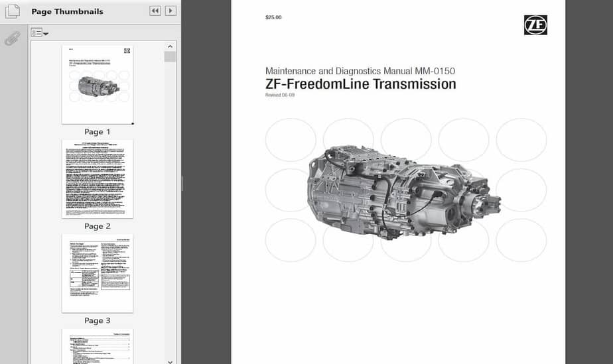
Task: Open the thumbnail options dropdown menu
Action: click(x=39, y=33)
